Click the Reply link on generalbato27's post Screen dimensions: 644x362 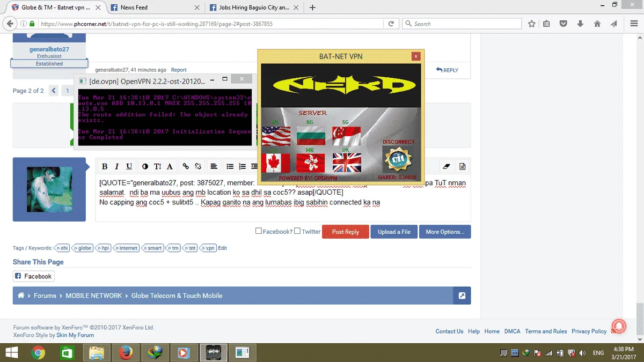[447, 70]
